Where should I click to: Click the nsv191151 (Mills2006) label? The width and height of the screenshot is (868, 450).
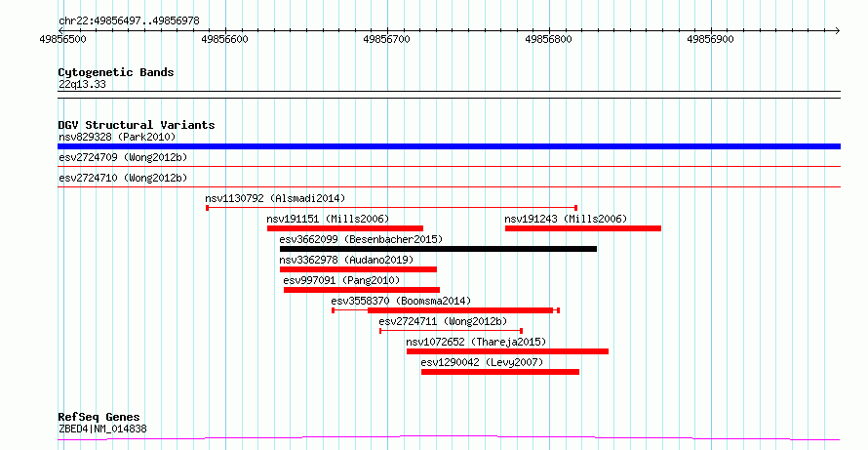coord(328,219)
